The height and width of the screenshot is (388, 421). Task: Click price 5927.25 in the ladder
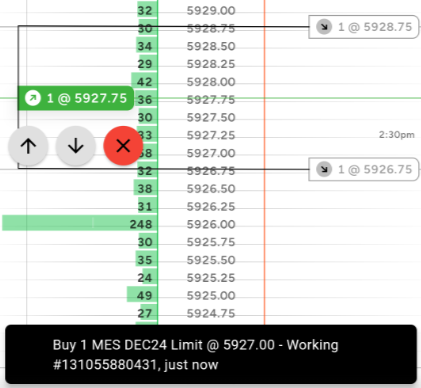tap(211, 135)
